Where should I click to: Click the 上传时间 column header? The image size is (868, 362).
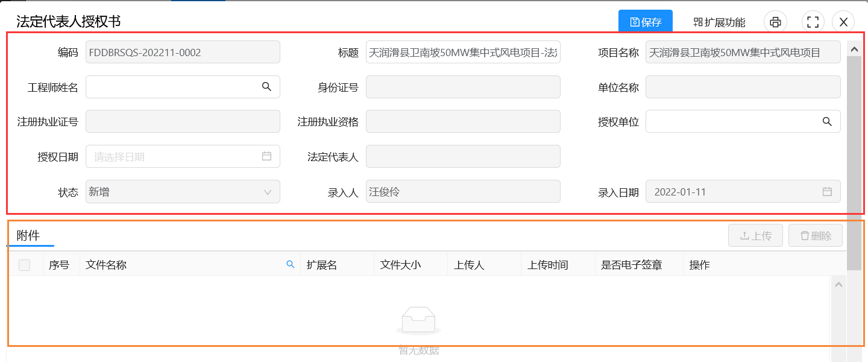[548, 265]
